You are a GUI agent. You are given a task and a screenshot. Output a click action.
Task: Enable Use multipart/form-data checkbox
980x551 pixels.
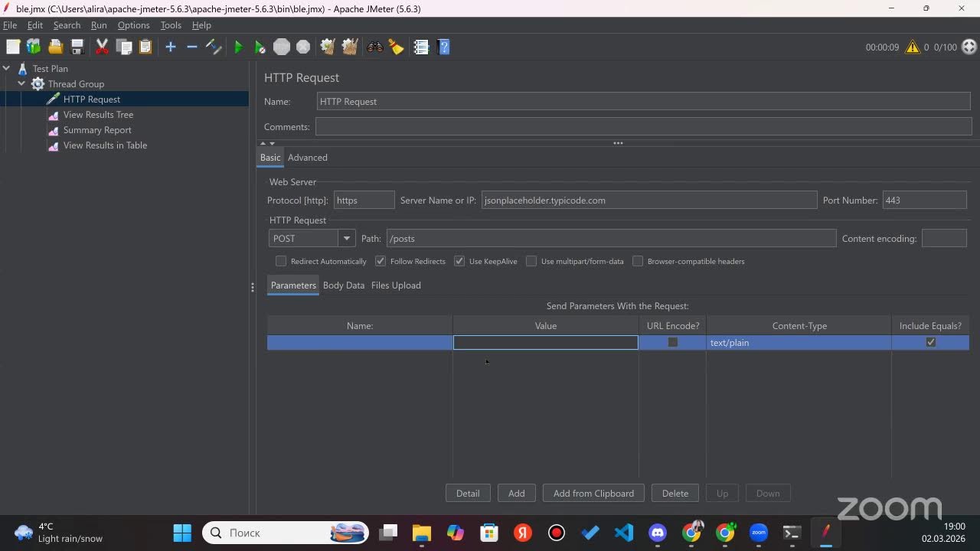531,261
